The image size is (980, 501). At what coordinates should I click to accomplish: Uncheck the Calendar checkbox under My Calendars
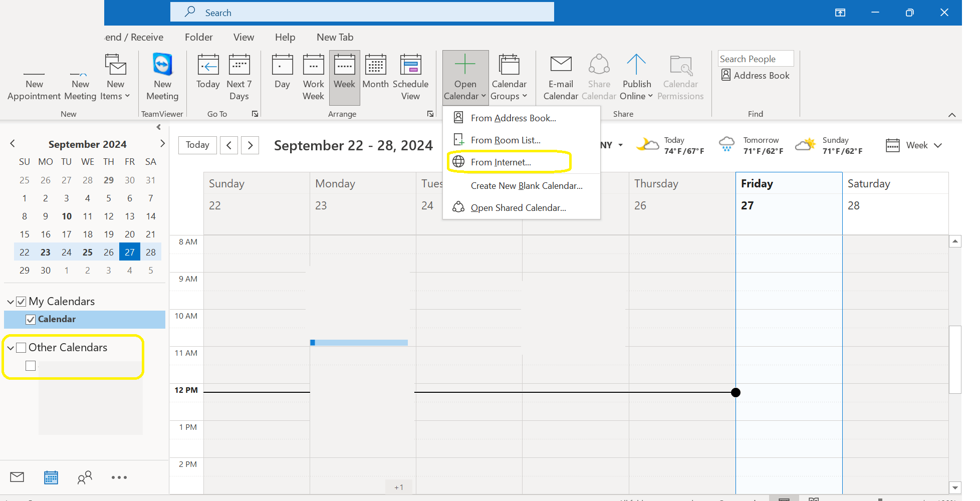coord(31,319)
